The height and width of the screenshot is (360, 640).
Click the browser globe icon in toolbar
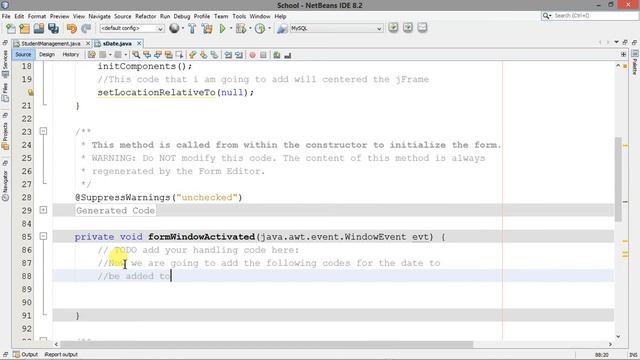pos(174,28)
